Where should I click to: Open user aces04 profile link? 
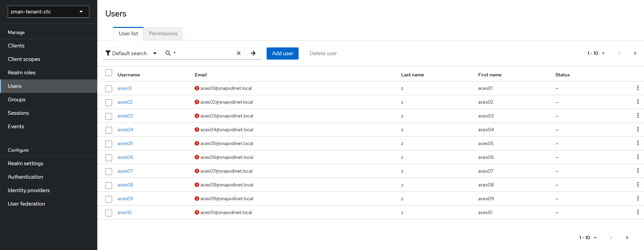pyautogui.click(x=125, y=130)
